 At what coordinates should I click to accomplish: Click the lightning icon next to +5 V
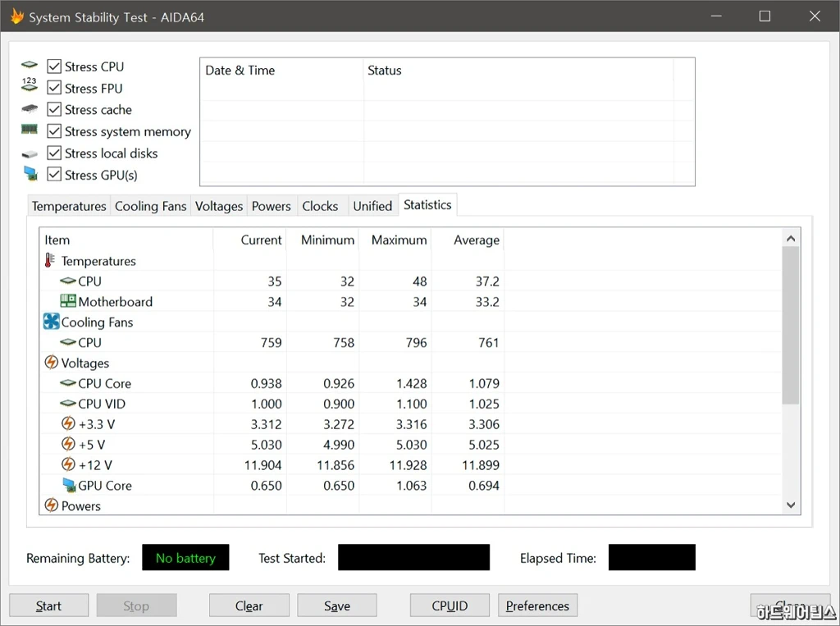click(x=68, y=444)
